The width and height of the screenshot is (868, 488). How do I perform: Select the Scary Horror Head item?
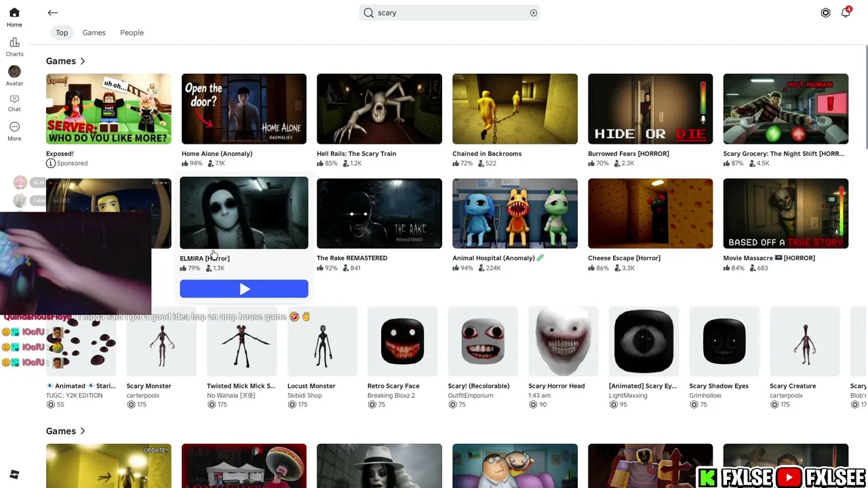563,341
